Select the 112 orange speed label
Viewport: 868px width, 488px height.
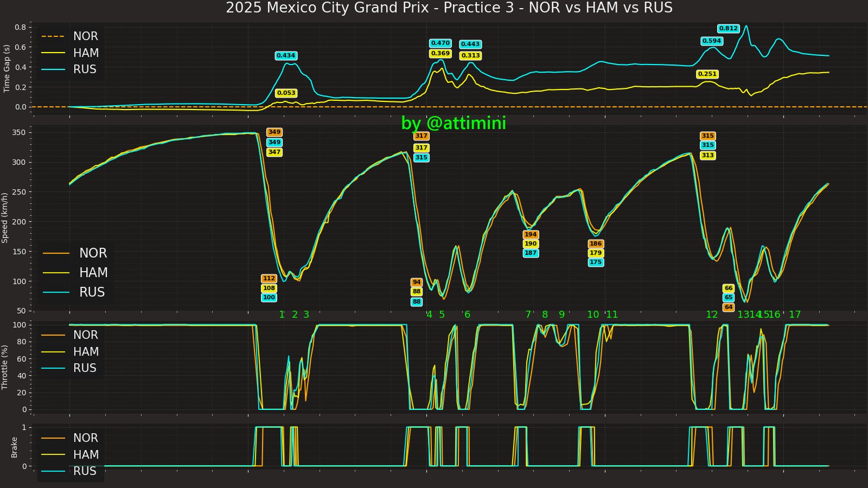(269, 279)
